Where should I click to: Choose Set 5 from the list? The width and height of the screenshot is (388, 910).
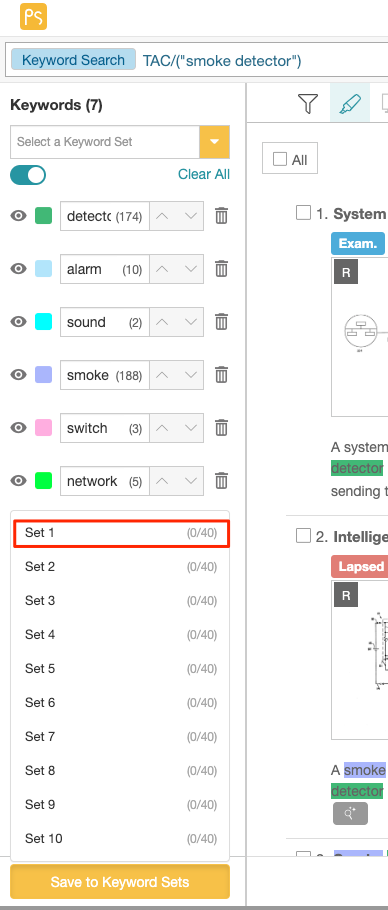[x=121, y=669]
